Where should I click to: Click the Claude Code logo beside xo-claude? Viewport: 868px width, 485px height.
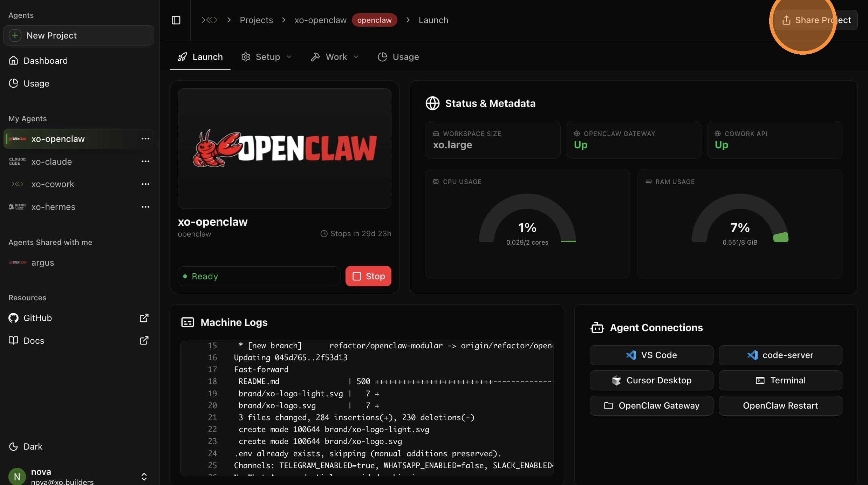pos(18,161)
